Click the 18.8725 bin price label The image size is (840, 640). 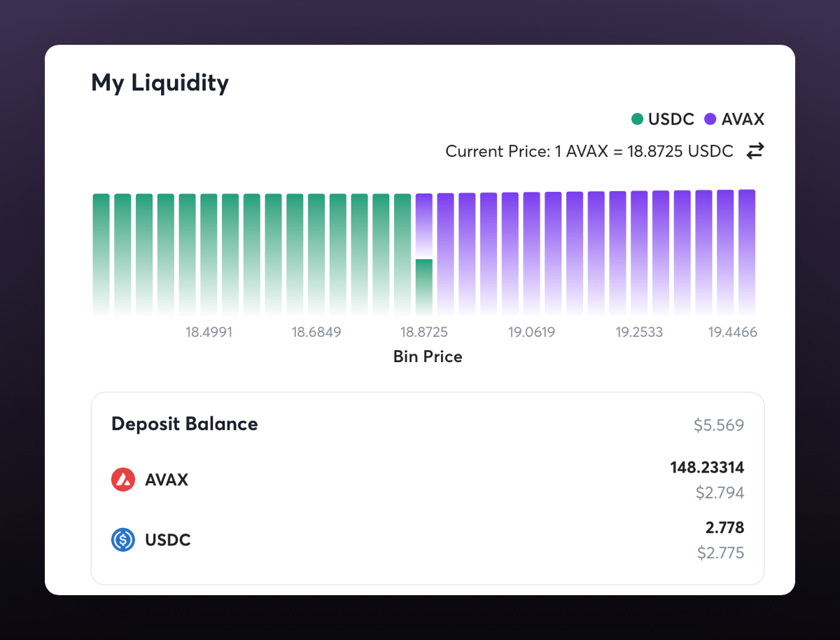click(x=424, y=332)
